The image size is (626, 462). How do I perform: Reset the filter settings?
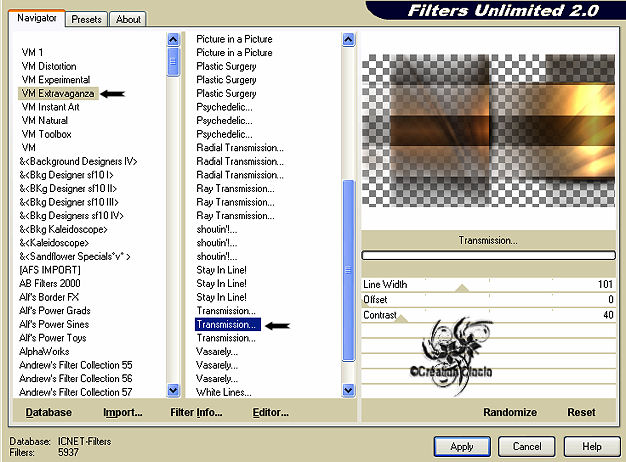(x=581, y=412)
